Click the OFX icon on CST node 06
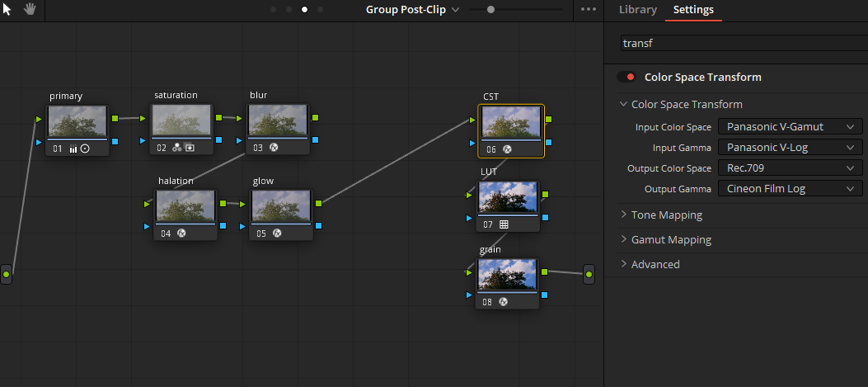Image resolution: width=868 pixels, height=387 pixels. click(x=507, y=149)
